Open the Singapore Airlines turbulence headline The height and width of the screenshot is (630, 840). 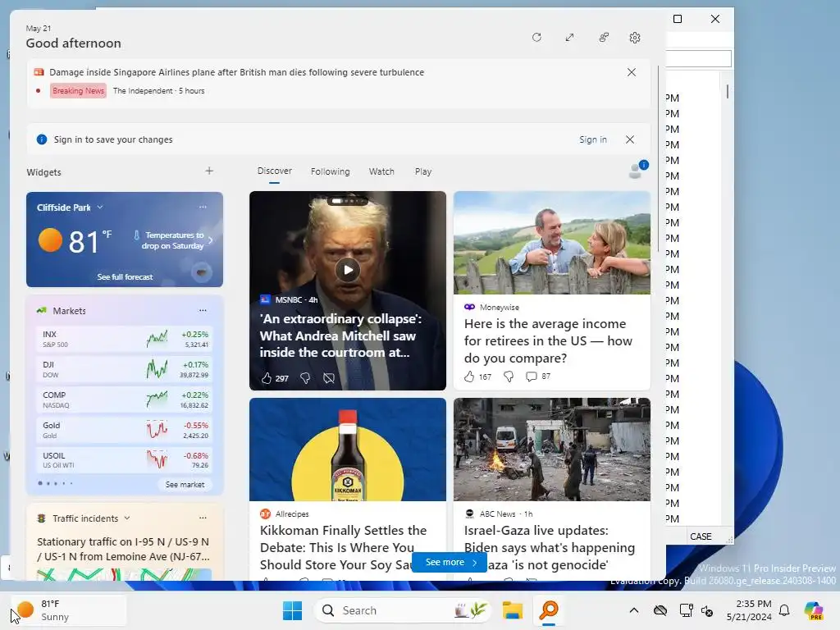(x=237, y=72)
